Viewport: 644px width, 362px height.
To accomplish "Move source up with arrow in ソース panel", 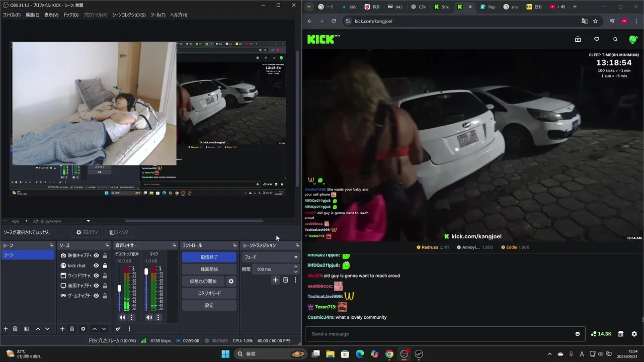I will point(94,329).
